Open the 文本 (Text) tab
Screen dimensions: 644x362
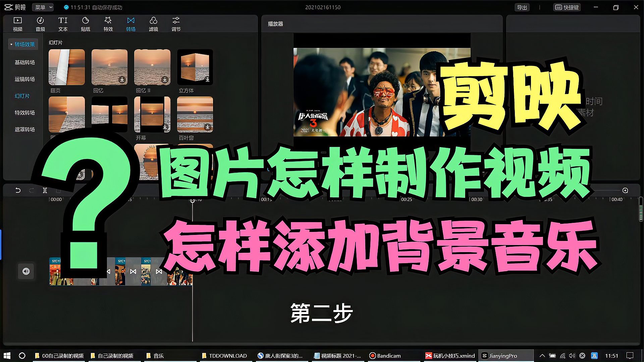pyautogui.click(x=63, y=24)
